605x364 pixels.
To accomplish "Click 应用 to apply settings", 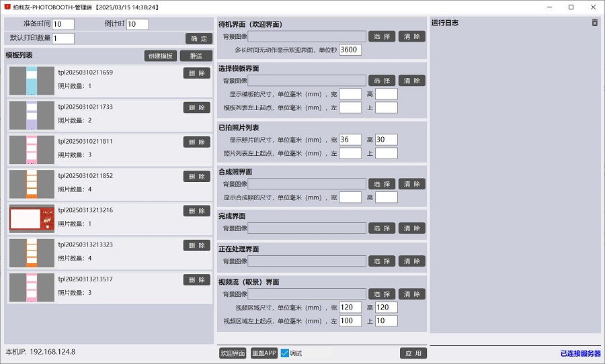I will click(413, 353).
